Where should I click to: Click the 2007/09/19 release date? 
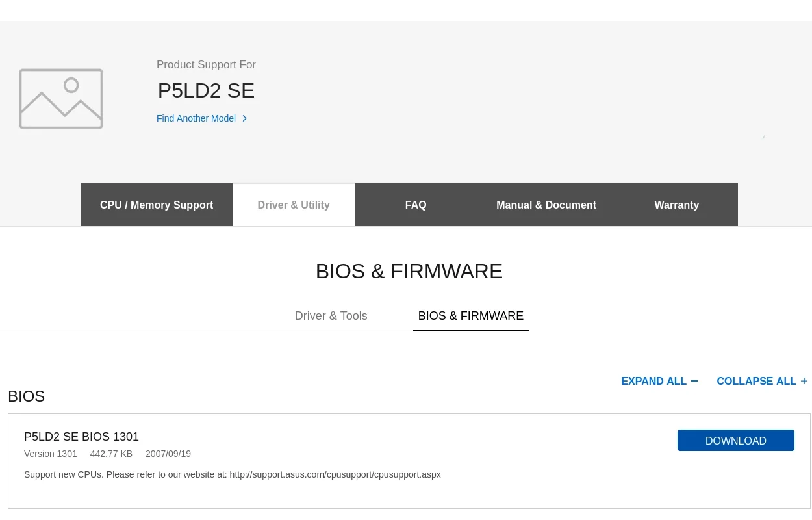(x=168, y=454)
